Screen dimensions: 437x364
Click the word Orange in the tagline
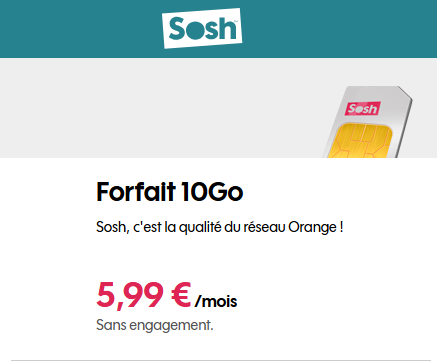click(x=312, y=228)
